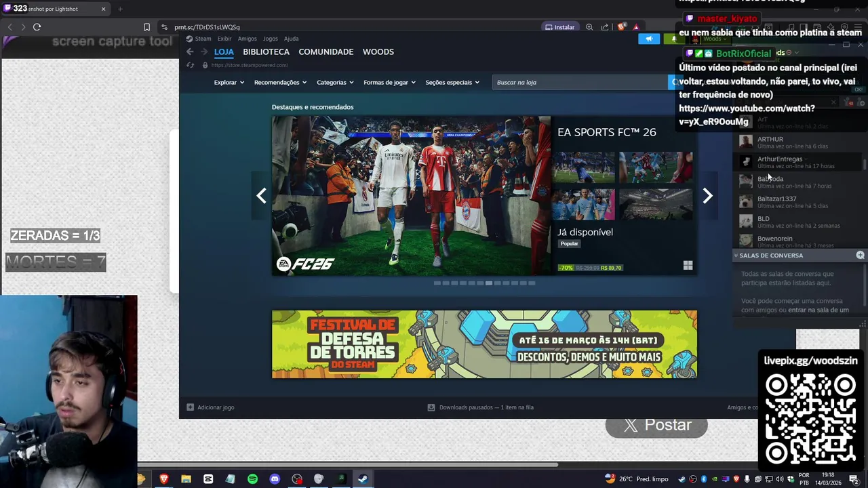Image resolution: width=868 pixels, height=488 pixels.
Task: Add a new chat room with plus icon
Action: point(860,255)
